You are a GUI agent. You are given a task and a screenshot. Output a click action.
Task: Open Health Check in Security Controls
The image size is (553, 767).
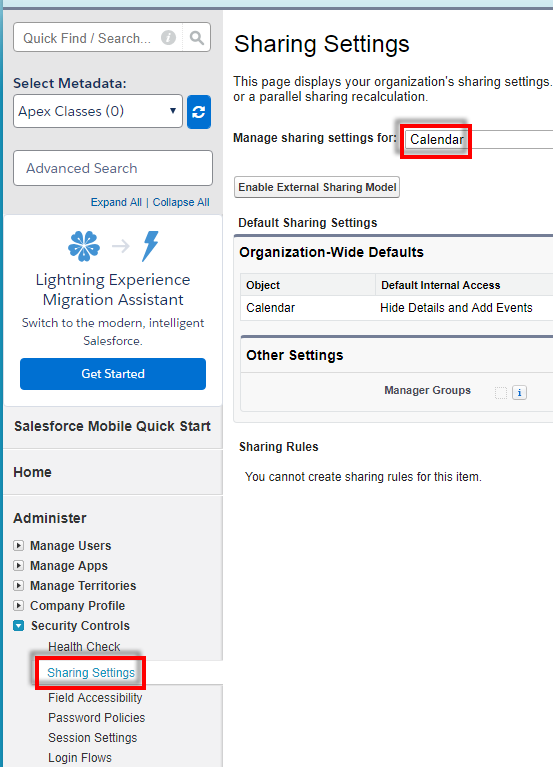click(x=84, y=647)
